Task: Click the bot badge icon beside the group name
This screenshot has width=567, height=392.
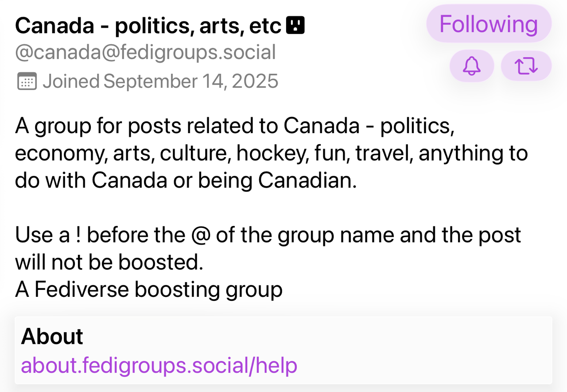Action: click(x=295, y=26)
